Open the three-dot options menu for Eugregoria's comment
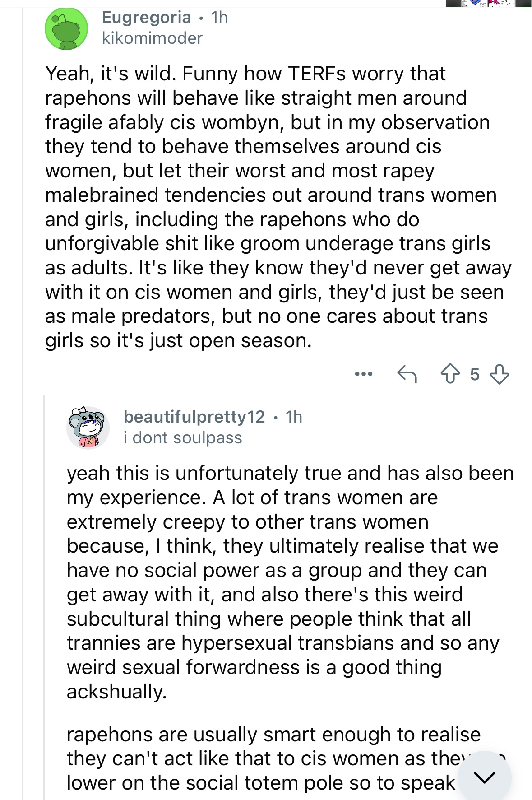 point(363,374)
